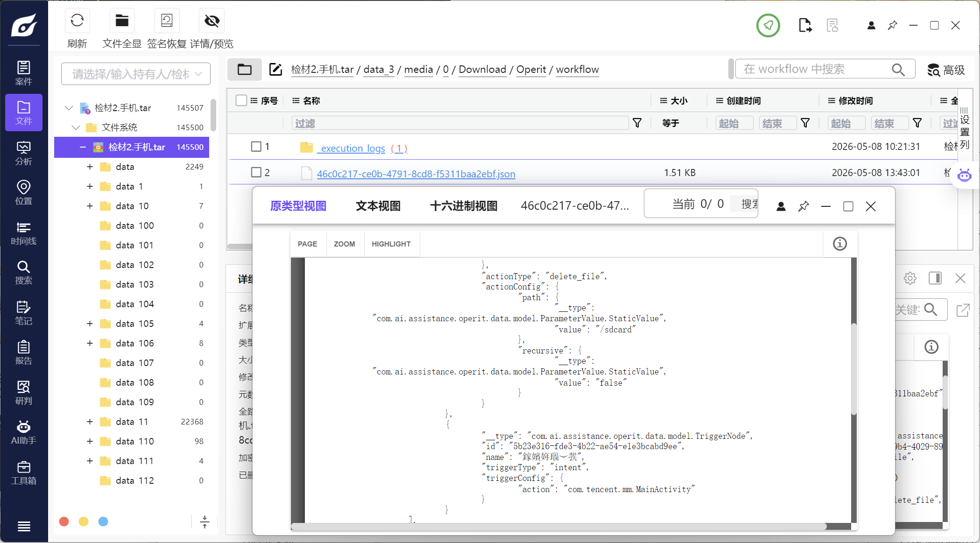Open the 46c0c217-ce0b json file link
980x543 pixels.
pyautogui.click(x=416, y=174)
